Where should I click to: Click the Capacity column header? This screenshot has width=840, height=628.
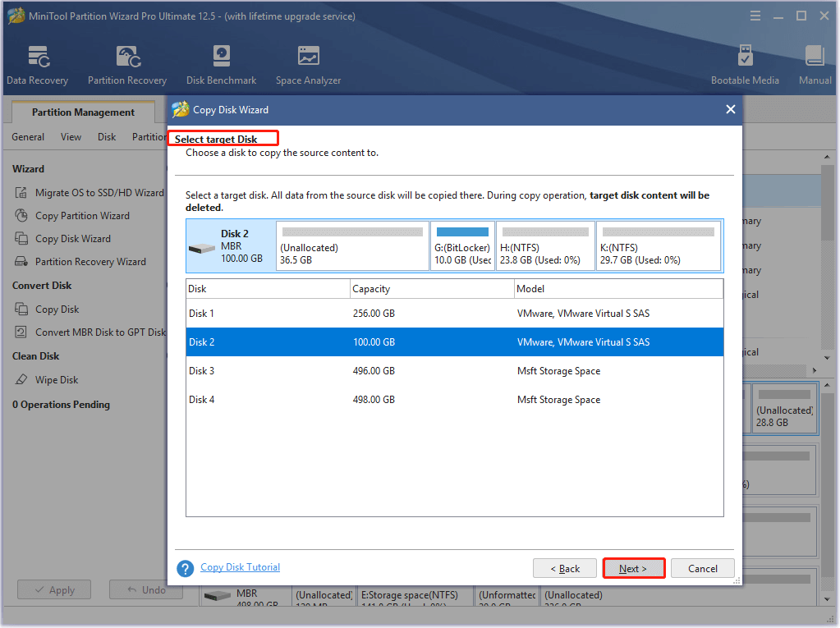[432, 289]
